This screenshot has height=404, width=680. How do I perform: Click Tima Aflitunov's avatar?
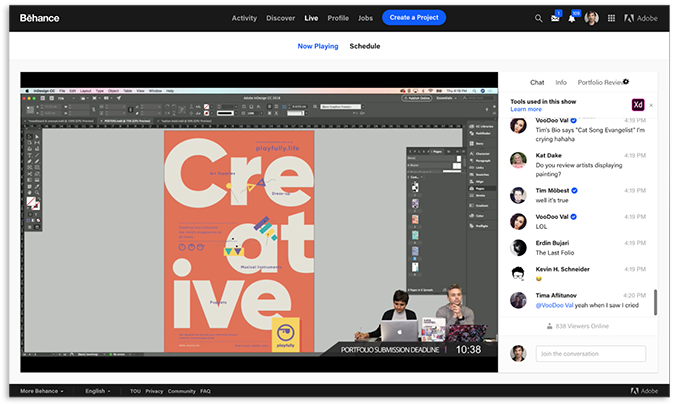coord(518,300)
